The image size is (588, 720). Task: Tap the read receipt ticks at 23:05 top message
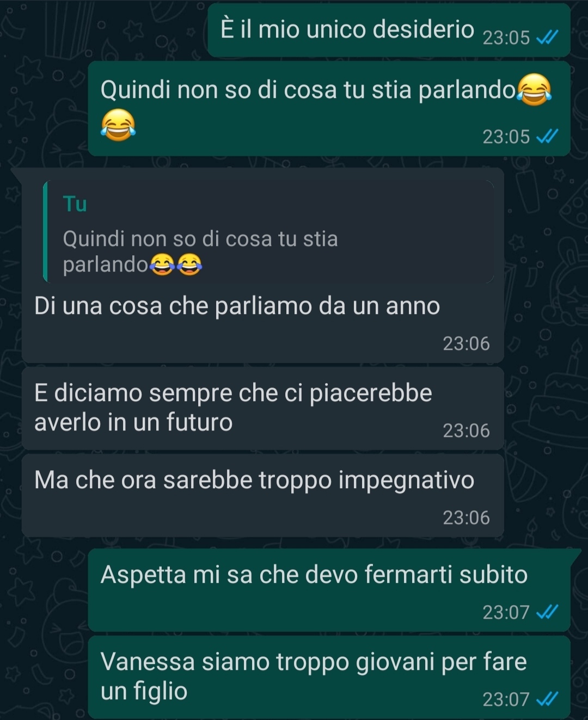547,37
